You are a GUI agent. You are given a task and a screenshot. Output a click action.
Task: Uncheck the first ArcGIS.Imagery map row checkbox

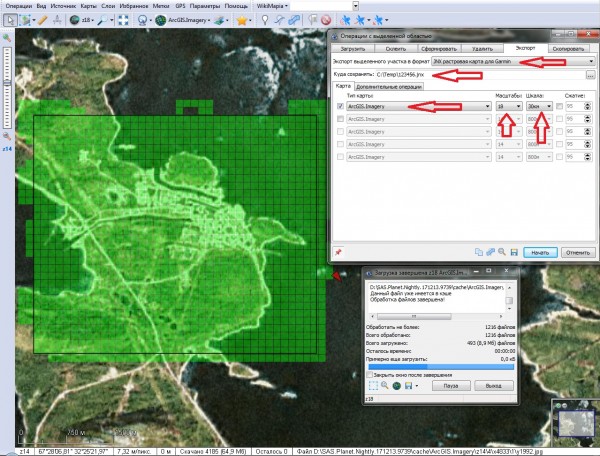[340, 106]
